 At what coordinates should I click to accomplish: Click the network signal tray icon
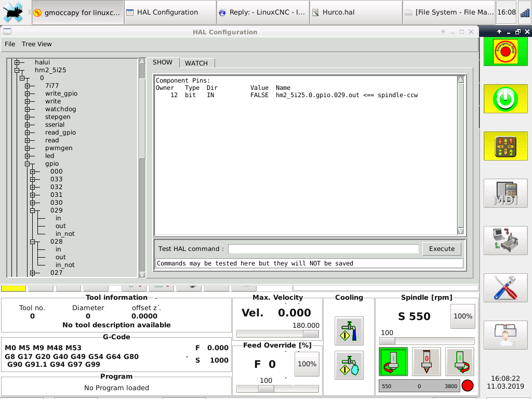[x=525, y=12]
